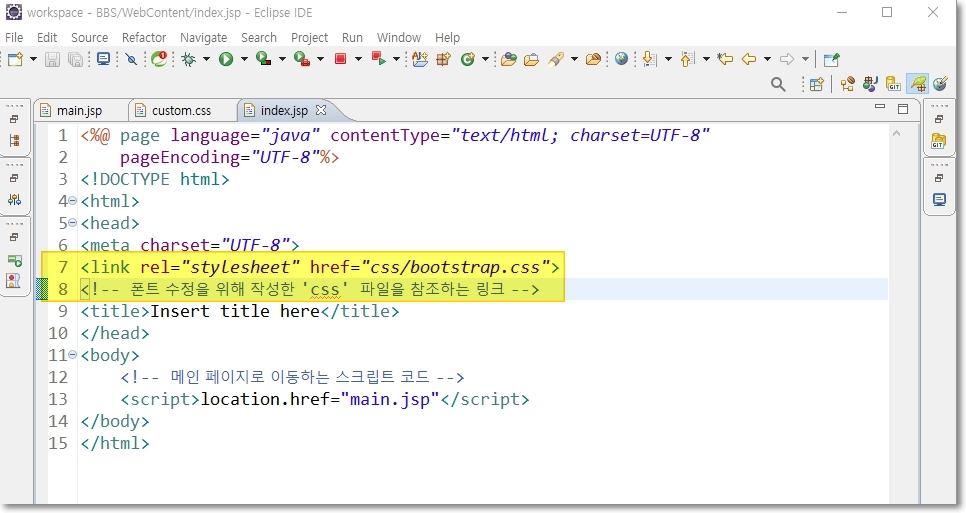Click the line number 13
Image resolution: width=966 pixels, height=513 pixels.
pyautogui.click(x=58, y=399)
